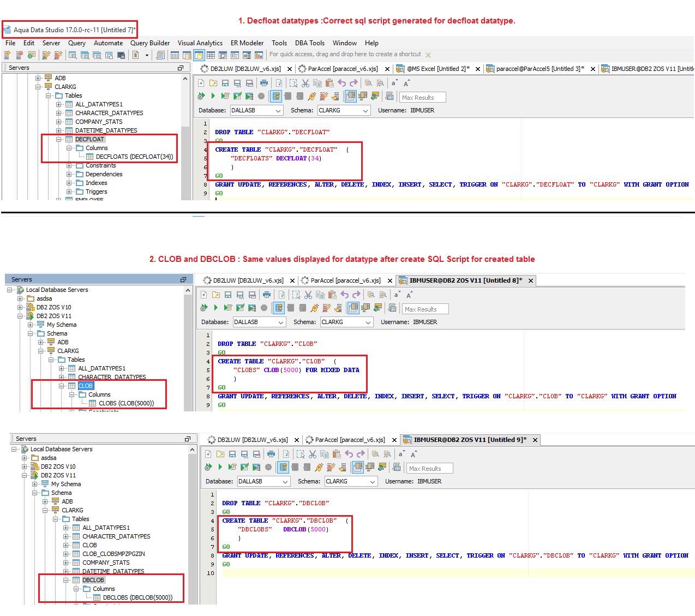
Task: Expand Triggers node under DECFLOAT table
Action: click(x=69, y=192)
